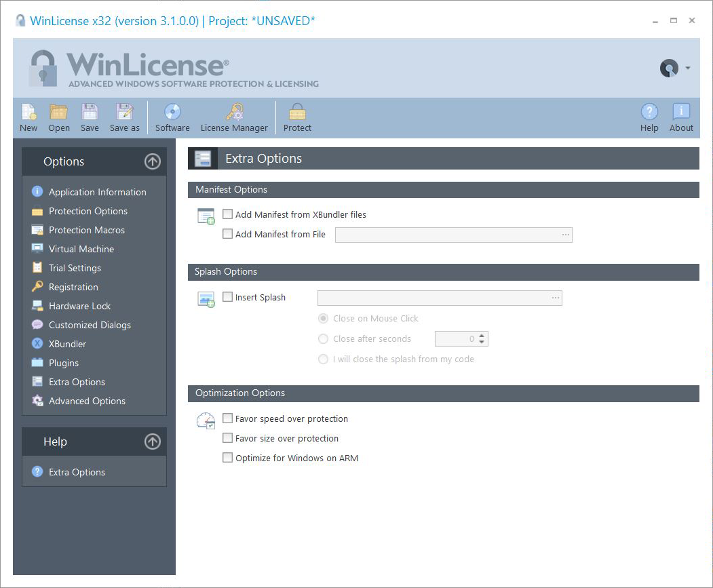The width and height of the screenshot is (713, 588).
Task: Enable Optimize for Windows on ARM
Action: coord(227,457)
